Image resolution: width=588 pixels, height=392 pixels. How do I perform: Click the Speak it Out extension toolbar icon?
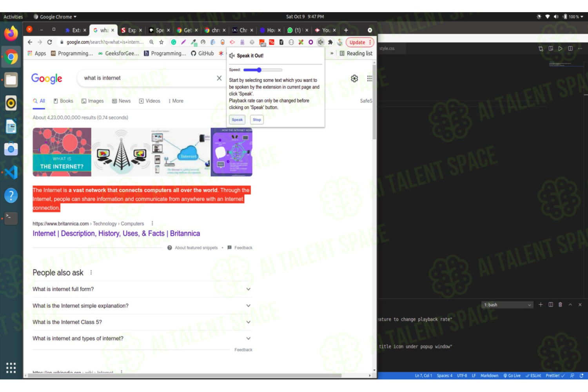[321, 42]
